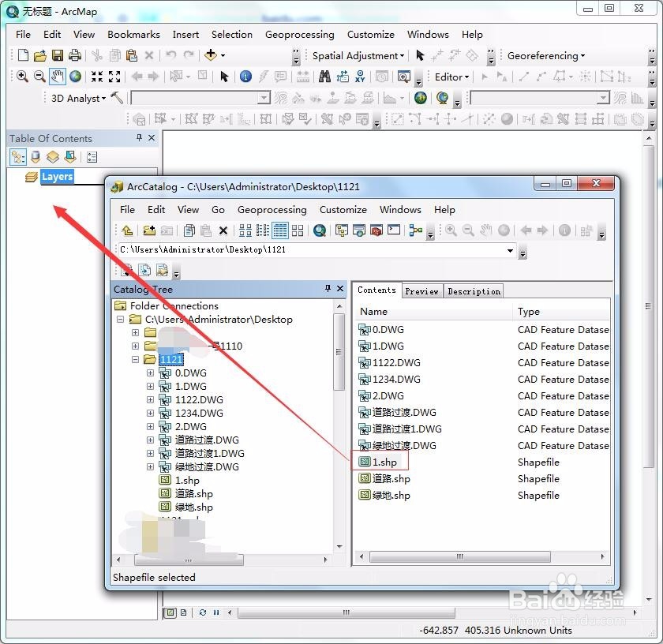Click Up One Level in ArcCatalog
Viewport: 663px width, 644px height.
[127, 230]
